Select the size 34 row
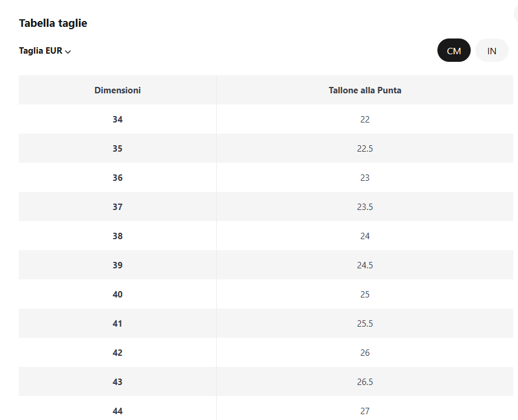Viewport: 518px width, 420px height. coord(266,119)
